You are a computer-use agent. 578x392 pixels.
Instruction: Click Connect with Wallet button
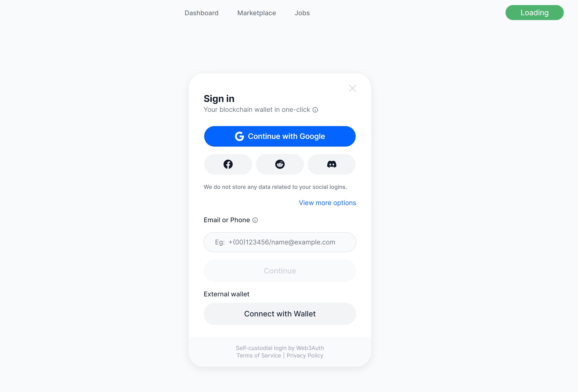tap(280, 313)
